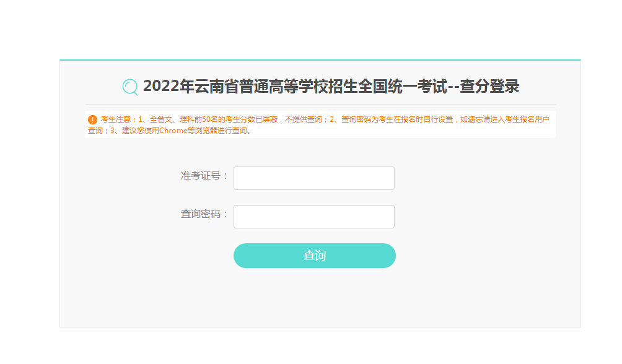Click the word Chrome in the orange notice

tap(173, 131)
